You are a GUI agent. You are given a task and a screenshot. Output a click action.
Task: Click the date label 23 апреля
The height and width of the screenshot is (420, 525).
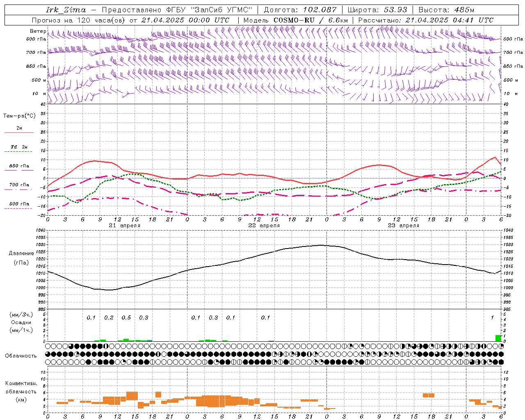(x=404, y=226)
